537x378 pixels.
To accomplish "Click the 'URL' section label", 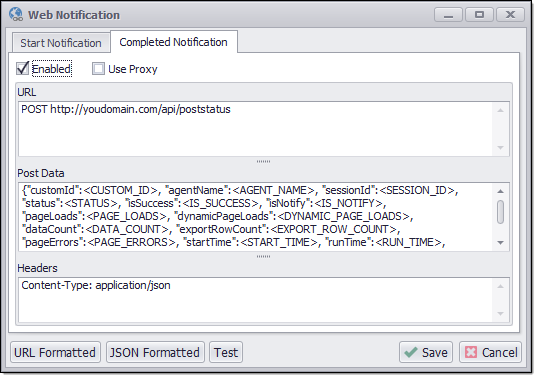I will 27,92.
